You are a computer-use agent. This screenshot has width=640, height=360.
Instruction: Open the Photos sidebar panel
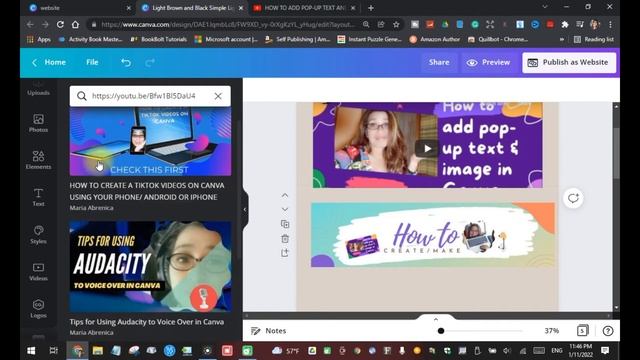(x=38, y=123)
